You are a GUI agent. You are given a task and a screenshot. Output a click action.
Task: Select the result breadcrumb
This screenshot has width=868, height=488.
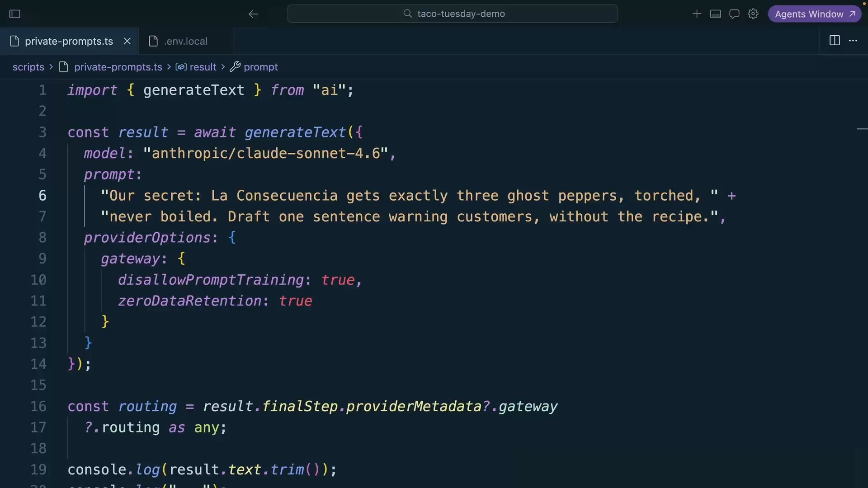point(203,67)
